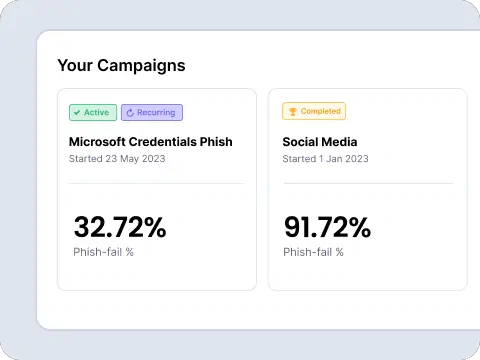
Task: Click the trophy icon in Completed badge
Action: click(x=293, y=112)
